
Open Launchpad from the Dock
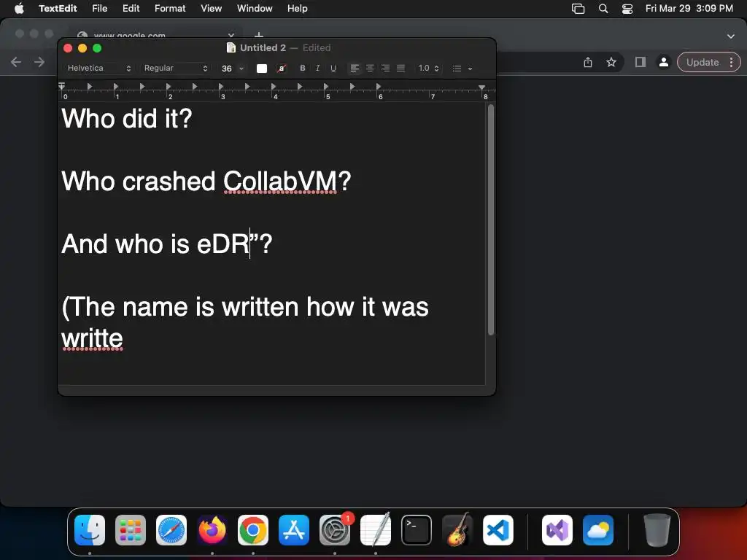[131, 530]
